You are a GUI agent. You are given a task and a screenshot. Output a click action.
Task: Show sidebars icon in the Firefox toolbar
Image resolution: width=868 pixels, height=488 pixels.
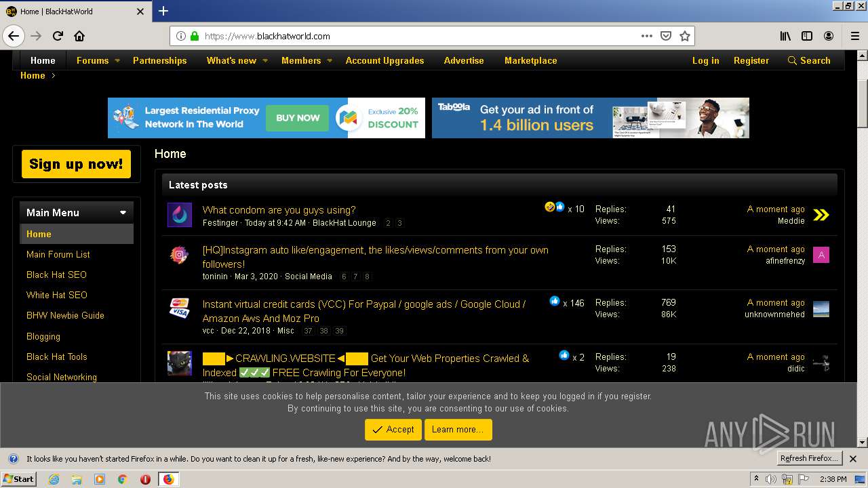click(807, 36)
